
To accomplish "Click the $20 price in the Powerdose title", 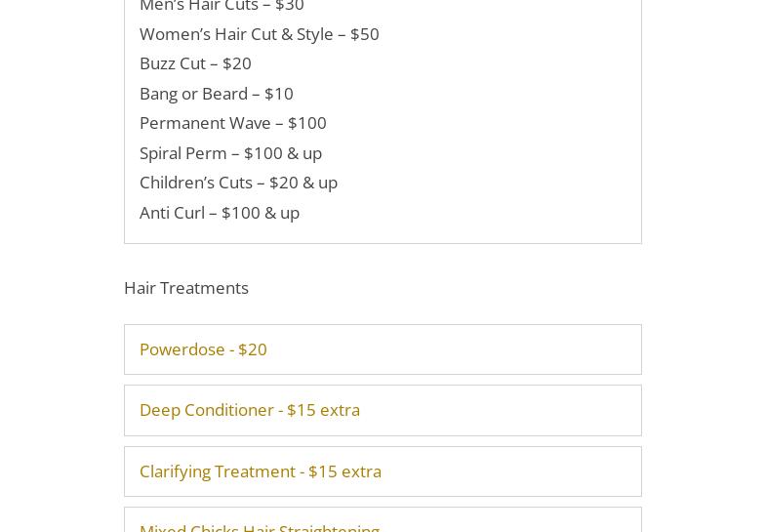I will (x=253, y=349).
